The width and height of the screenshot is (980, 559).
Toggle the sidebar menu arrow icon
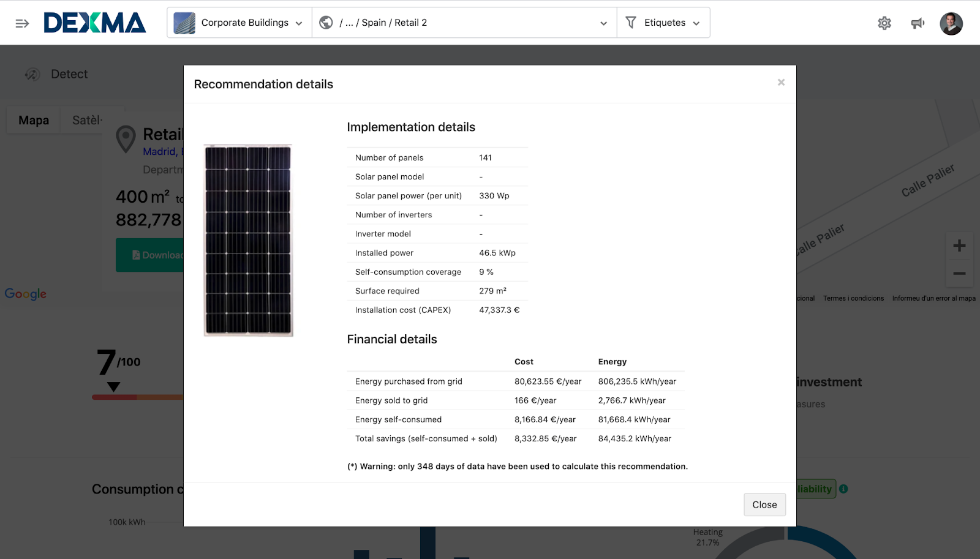tap(22, 23)
